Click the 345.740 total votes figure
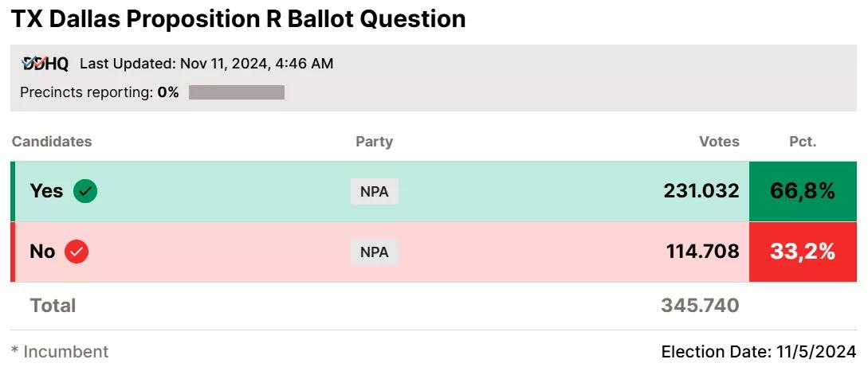 (700, 306)
